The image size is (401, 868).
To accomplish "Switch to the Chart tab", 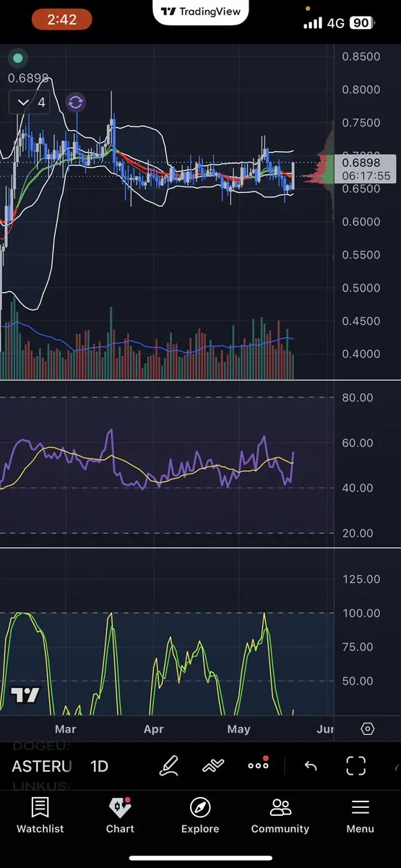I will coord(120,815).
